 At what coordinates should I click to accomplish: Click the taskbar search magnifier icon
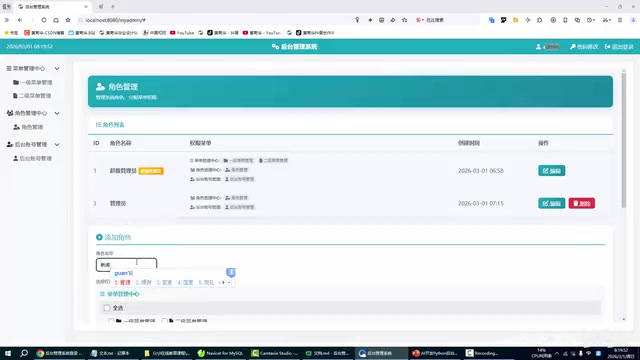(x=24, y=353)
